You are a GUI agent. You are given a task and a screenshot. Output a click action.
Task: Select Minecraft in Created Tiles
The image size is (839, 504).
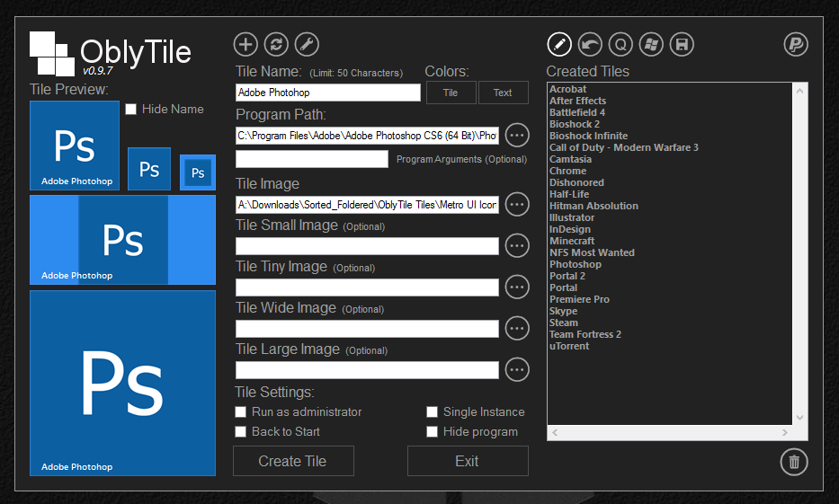click(571, 241)
